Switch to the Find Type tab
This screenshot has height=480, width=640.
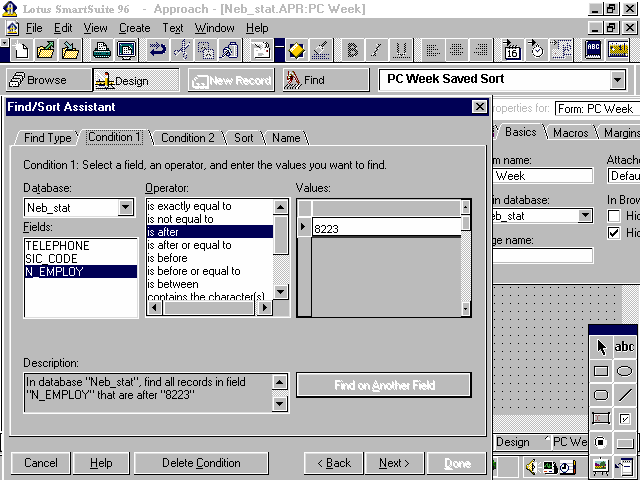pos(48,138)
